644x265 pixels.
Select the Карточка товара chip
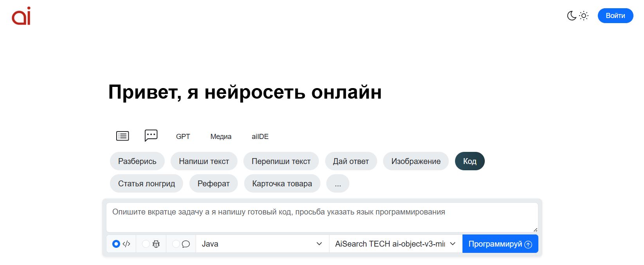pos(282,184)
